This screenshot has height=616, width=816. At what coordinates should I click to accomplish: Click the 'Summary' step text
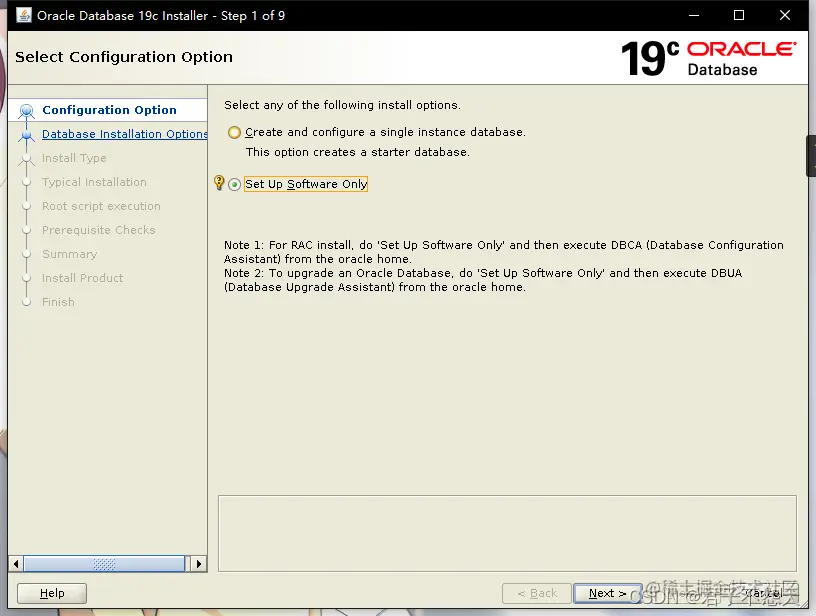click(x=69, y=254)
